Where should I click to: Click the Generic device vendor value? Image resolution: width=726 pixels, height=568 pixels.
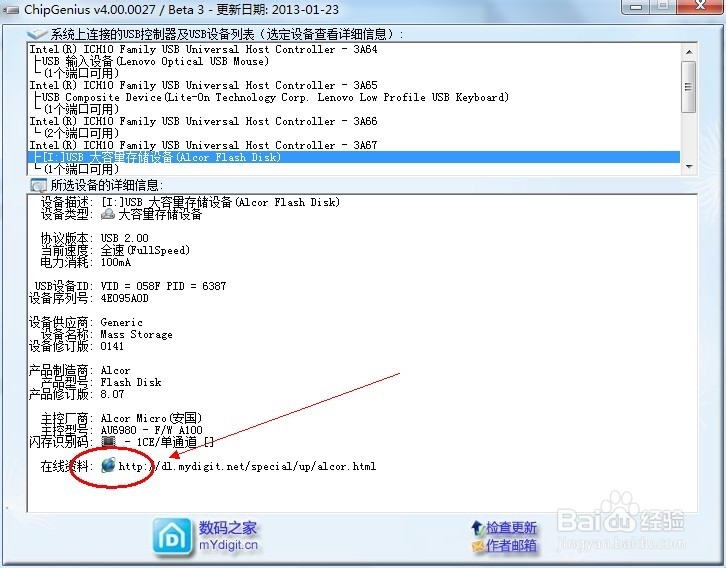(121, 322)
